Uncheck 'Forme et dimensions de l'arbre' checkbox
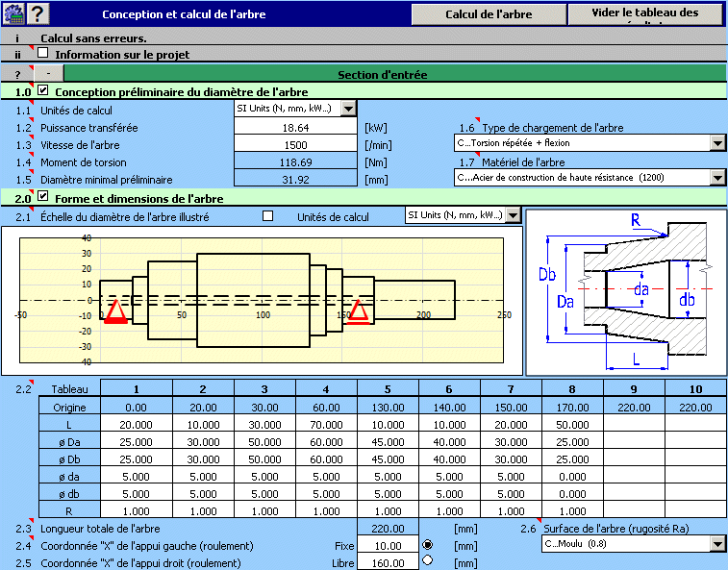Screen dimensions: 728x570 point(42,196)
